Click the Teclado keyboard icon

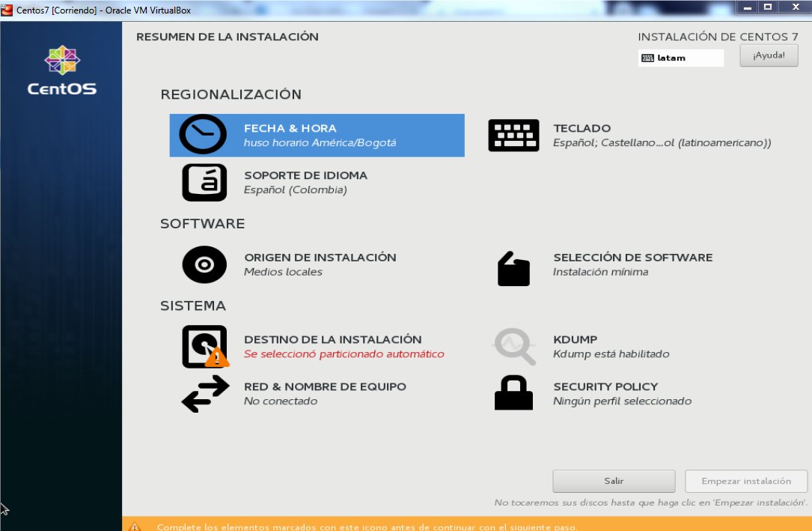point(513,136)
